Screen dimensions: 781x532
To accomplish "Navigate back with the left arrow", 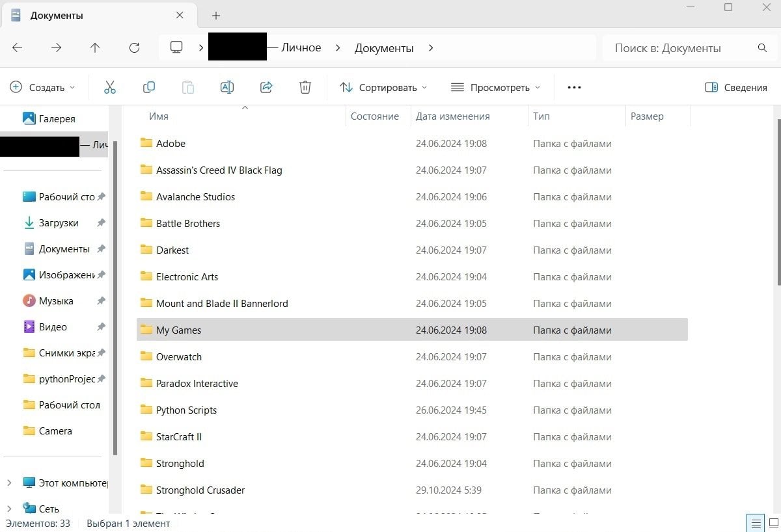I will 18,47.
